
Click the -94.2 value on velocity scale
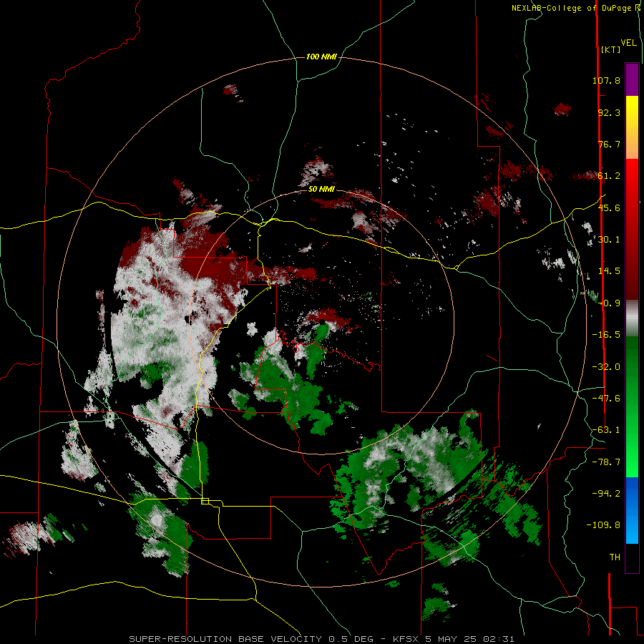(x=606, y=493)
